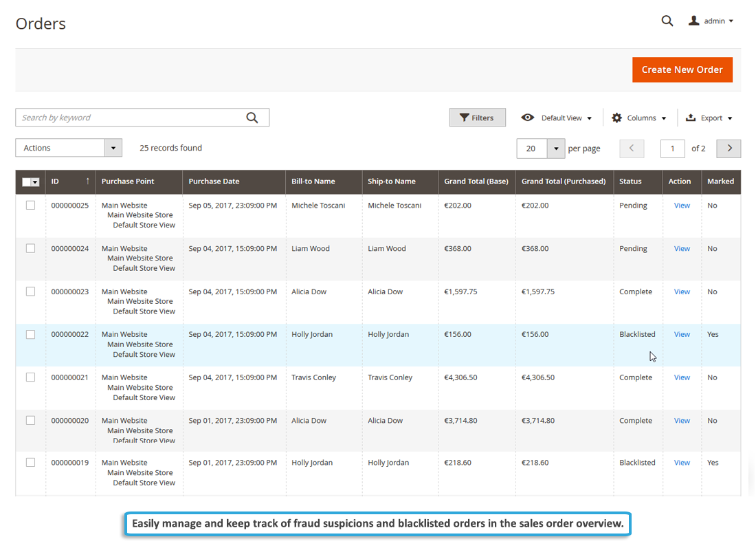This screenshot has width=756, height=550.
Task: Click the Orders page title
Action: (41, 23)
